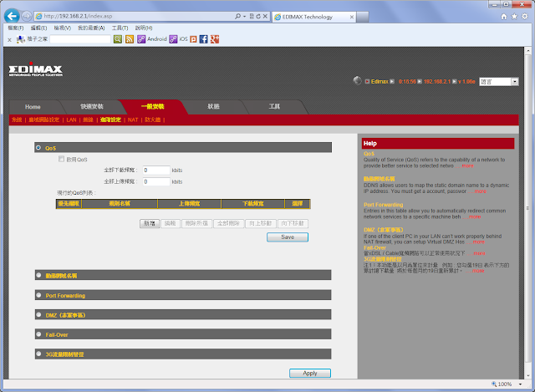
Task: Click the arrow icon right of 192.168.2.1
Action: 455,82
